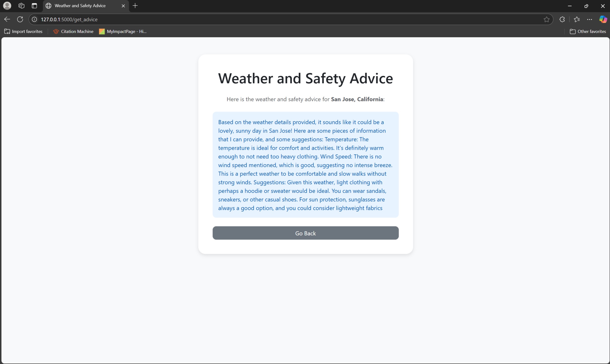
Task: Open the Extensions puzzle icon
Action: (562, 19)
